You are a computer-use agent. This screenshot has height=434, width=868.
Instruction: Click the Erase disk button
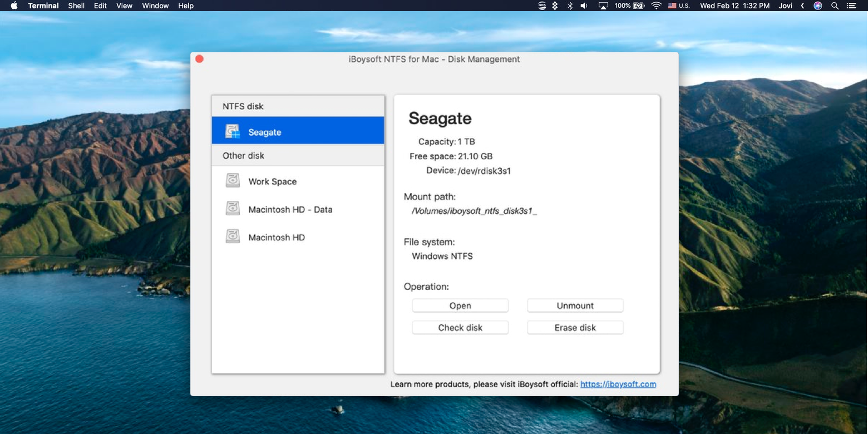tap(575, 327)
